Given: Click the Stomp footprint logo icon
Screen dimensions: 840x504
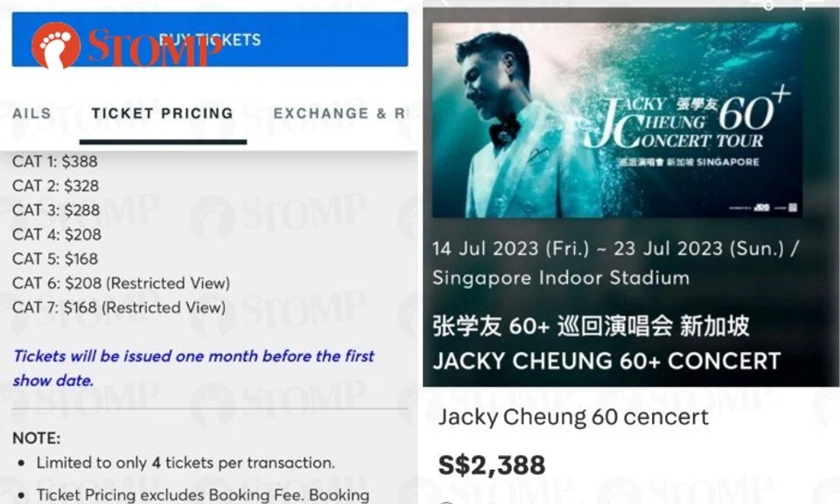Looking at the screenshot, I should pos(56,45).
